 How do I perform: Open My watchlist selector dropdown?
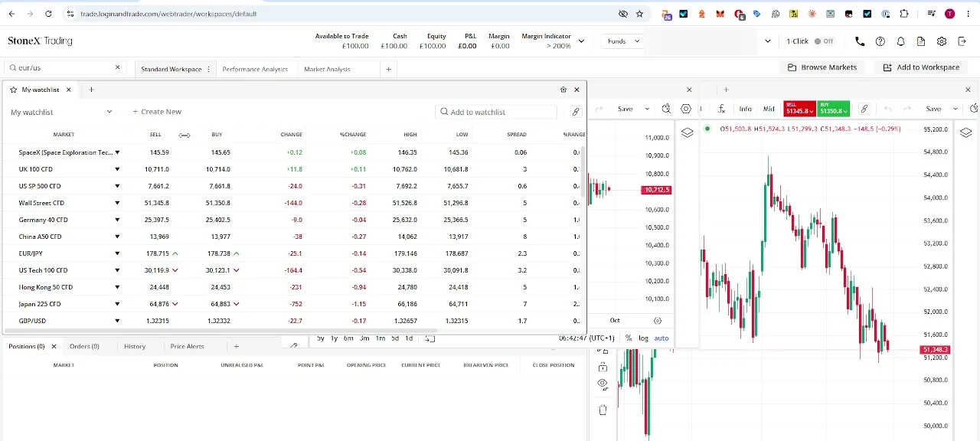(x=61, y=112)
